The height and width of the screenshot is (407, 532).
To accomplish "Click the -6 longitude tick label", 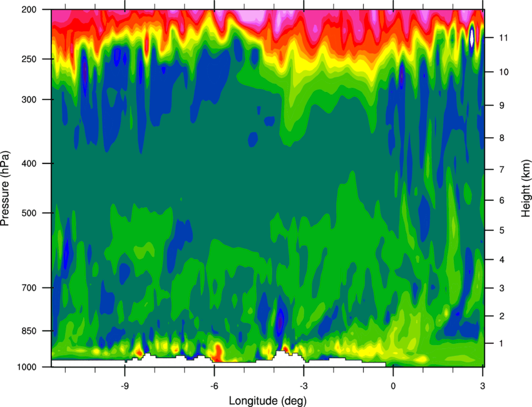I will (x=214, y=386).
